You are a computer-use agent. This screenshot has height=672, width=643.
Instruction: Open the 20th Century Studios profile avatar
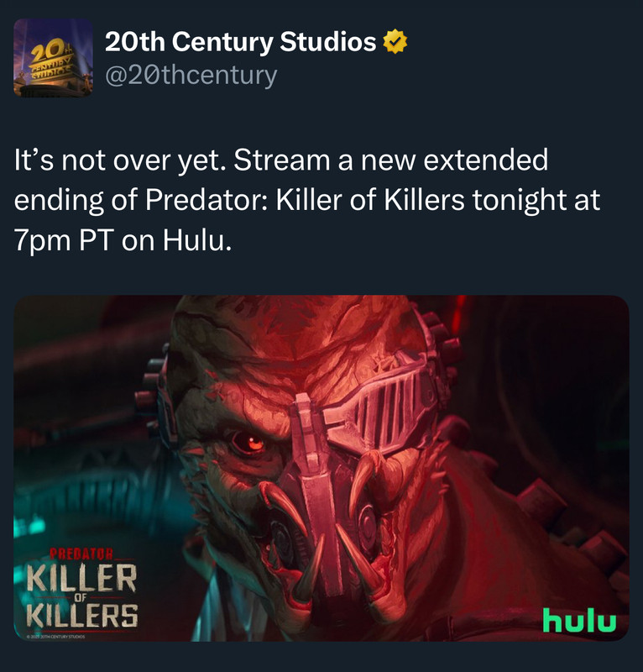[x=53, y=58]
